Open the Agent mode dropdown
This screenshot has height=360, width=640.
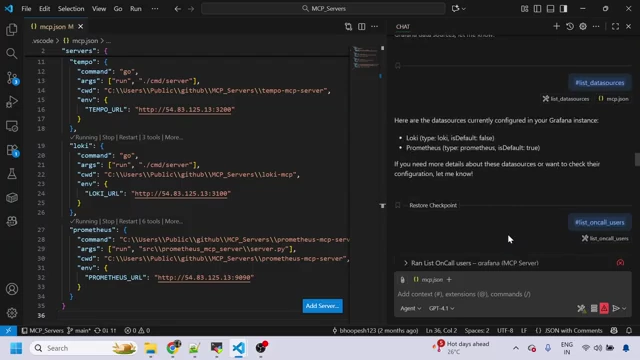point(411,309)
